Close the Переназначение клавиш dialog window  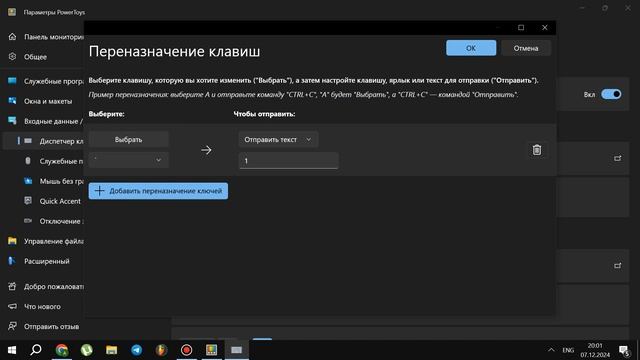pos(544,28)
